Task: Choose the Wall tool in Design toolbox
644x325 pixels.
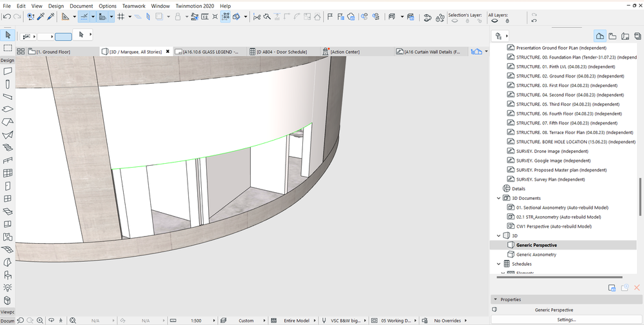Action: 7,71
